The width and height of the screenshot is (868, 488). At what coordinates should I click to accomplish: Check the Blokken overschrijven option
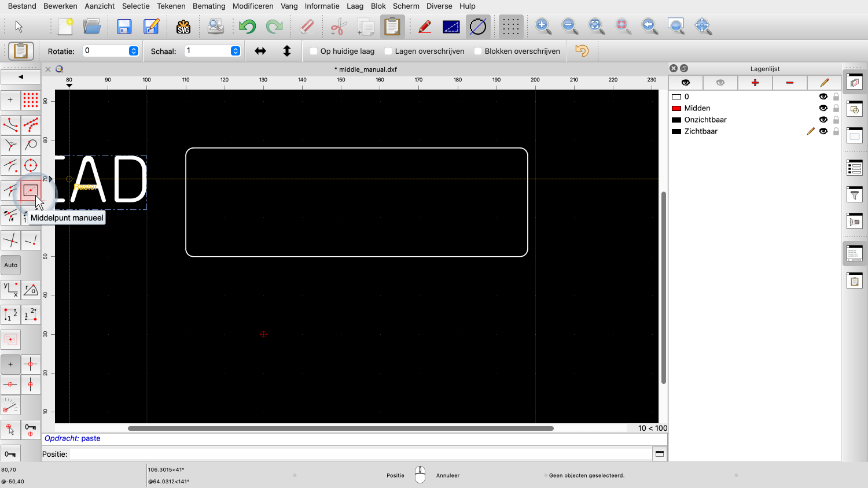(x=478, y=51)
